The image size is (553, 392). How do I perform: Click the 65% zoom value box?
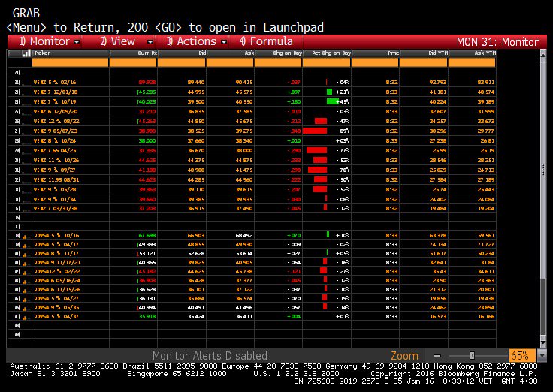pyautogui.click(x=522, y=356)
